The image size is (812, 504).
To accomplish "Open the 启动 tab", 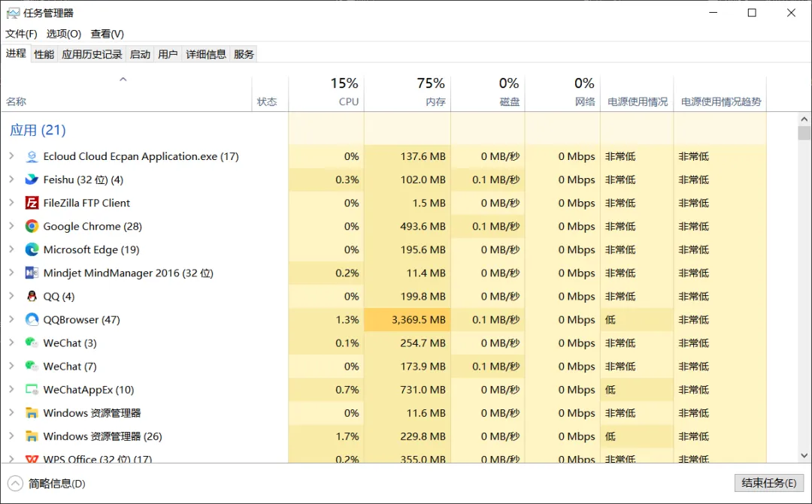I will 140,54.
